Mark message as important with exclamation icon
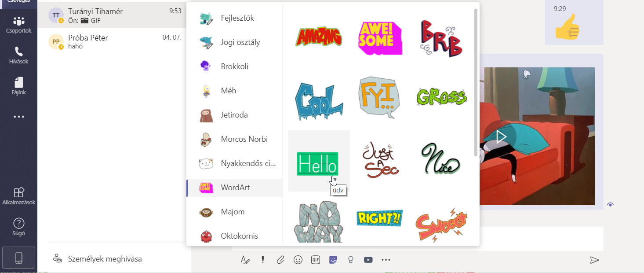This screenshot has width=644, height=273. pos(263,260)
